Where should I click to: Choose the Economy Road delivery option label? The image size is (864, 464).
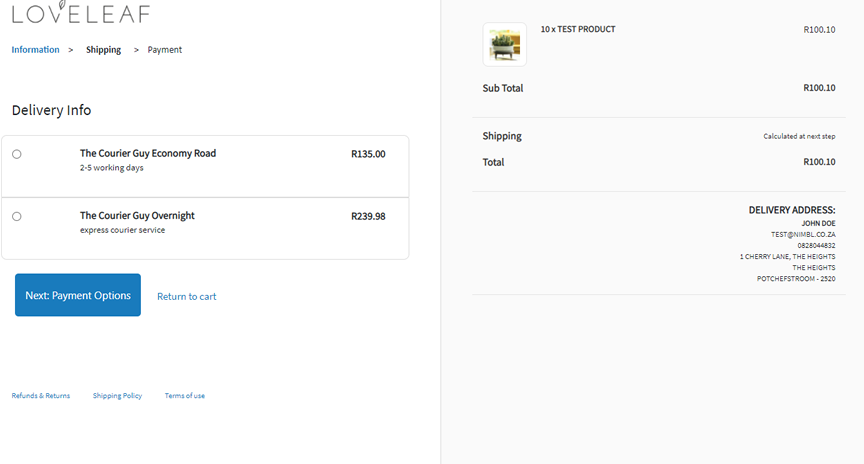(x=148, y=153)
